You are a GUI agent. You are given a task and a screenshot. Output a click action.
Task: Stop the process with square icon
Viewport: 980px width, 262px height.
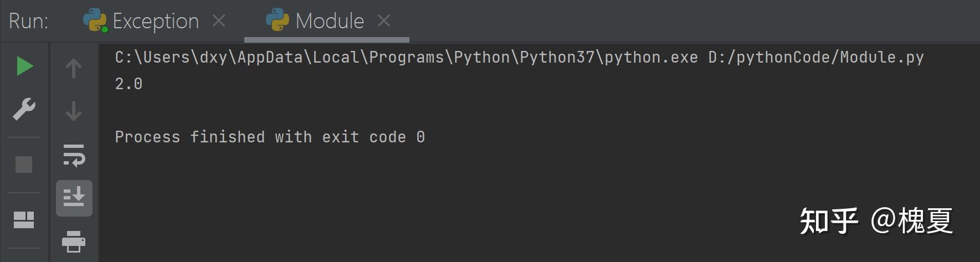tap(24, 165)
